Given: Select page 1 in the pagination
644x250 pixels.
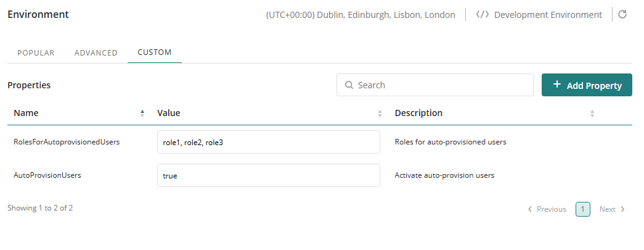Looking at the screenshot, I should click(x=582, y=209).
